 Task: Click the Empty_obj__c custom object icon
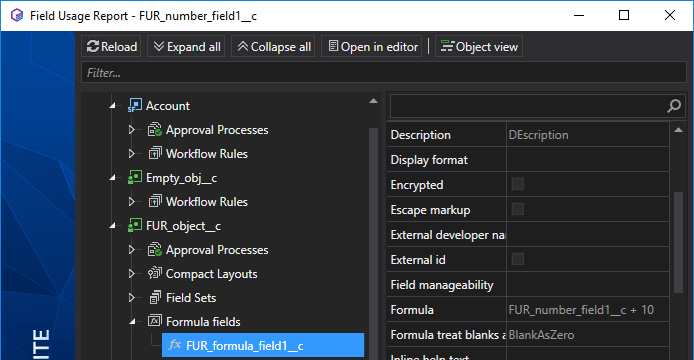[x=135, y=177]
